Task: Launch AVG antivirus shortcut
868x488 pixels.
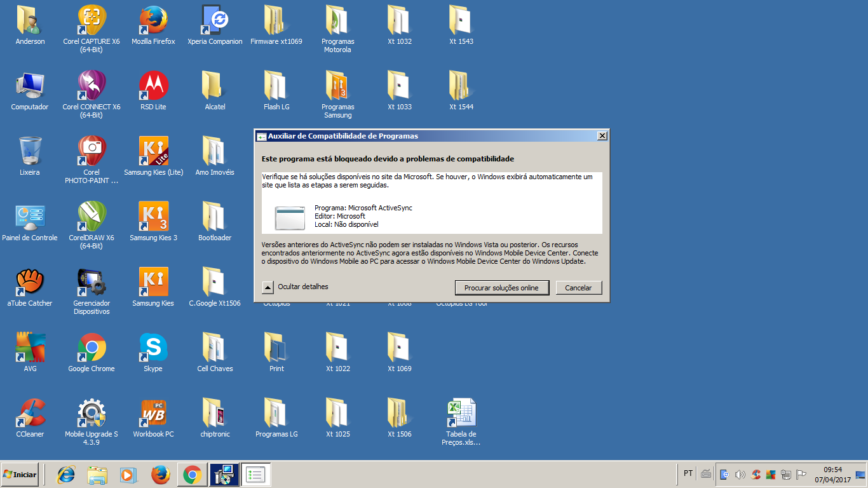Action: (30, 353)
